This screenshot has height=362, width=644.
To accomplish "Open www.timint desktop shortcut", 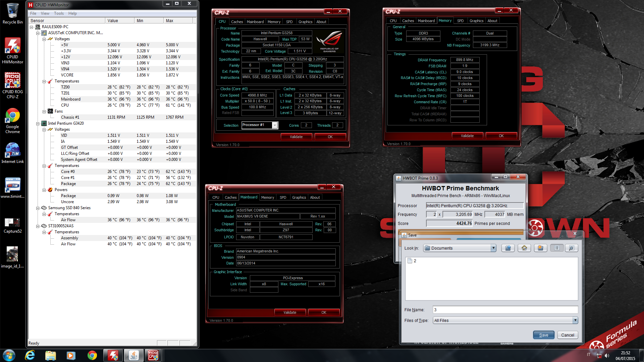I will click(12, 188).
